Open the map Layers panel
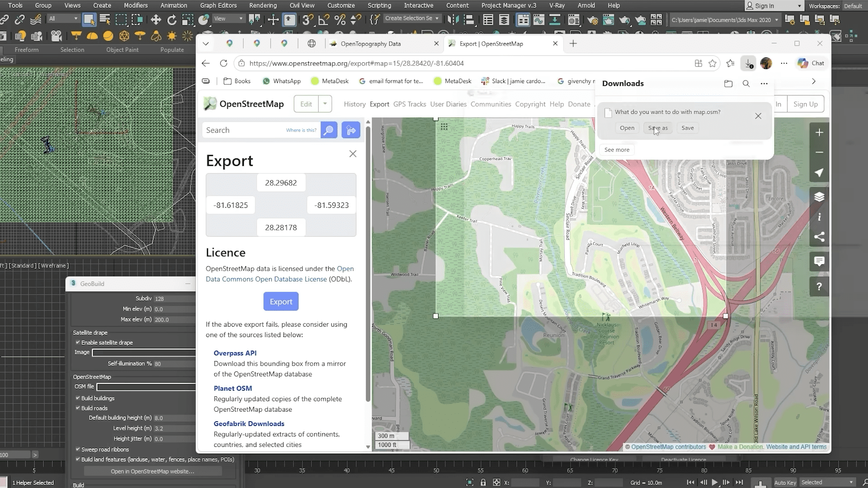868x488 pixels. click(819, 197)
